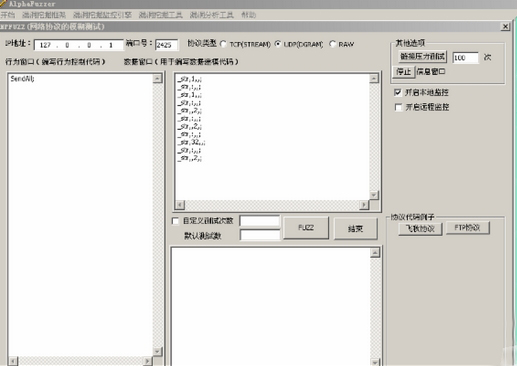The height and width of the screenshot is (366, 517).
Task: Enable the 开启远程监控 checkbox
Action: click(398, 107)
